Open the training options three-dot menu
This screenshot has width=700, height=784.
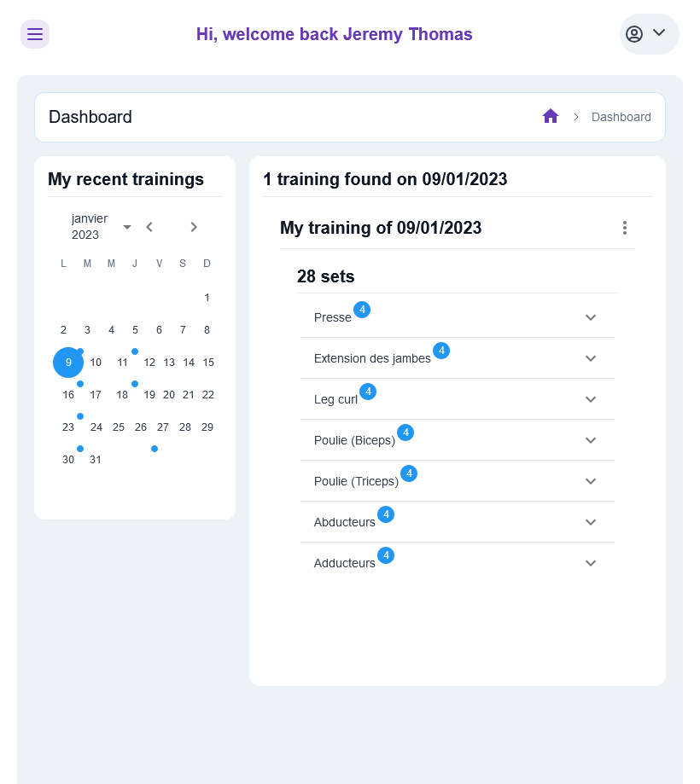point(625,228)
